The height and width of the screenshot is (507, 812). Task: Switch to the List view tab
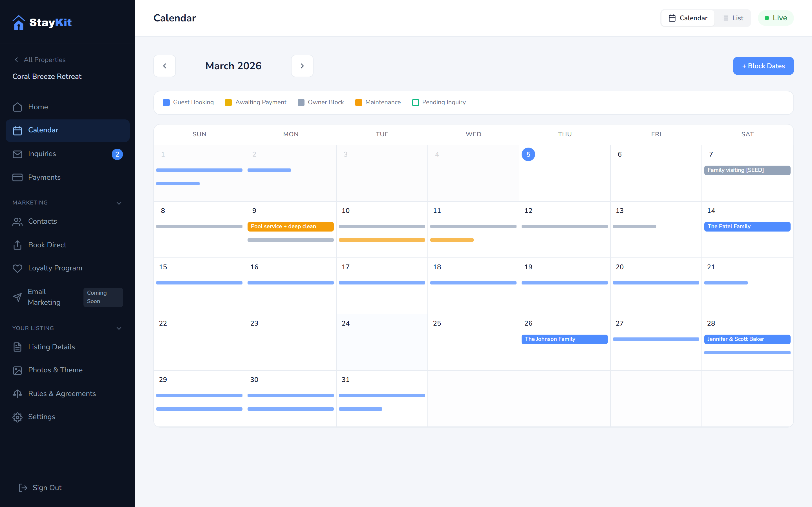[732, 18]
